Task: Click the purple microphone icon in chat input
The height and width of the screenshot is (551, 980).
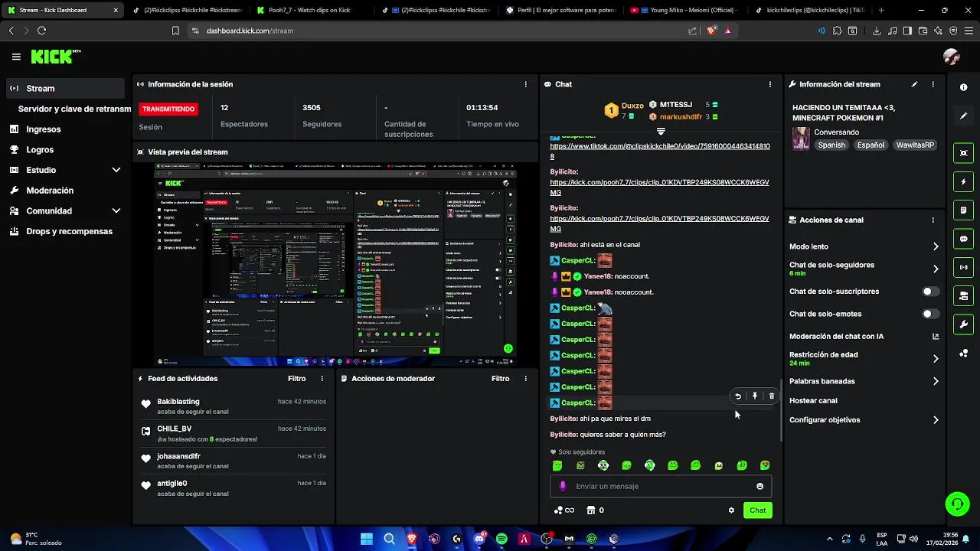Action: (563, 486)
